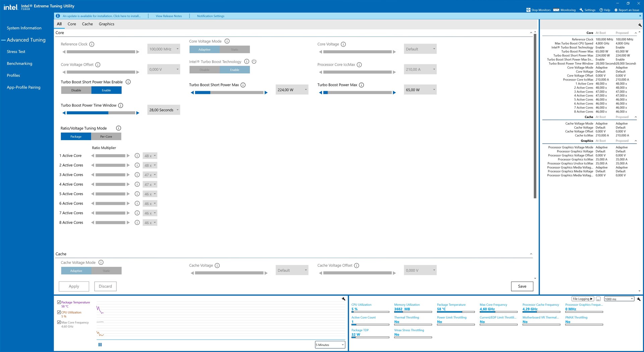Disable Turbo Boost Short Power Max
This screenshot has height=352, width=644.
[76, 91]
